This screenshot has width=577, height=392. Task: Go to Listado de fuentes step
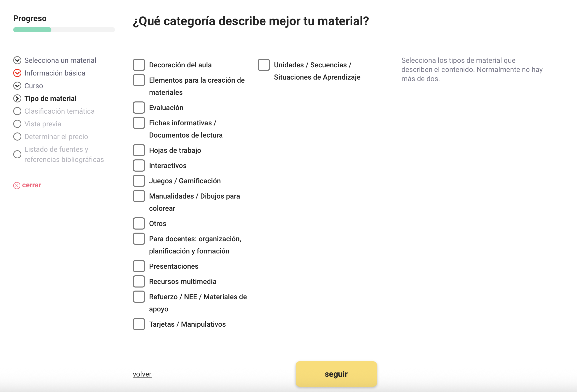(64, 154)
